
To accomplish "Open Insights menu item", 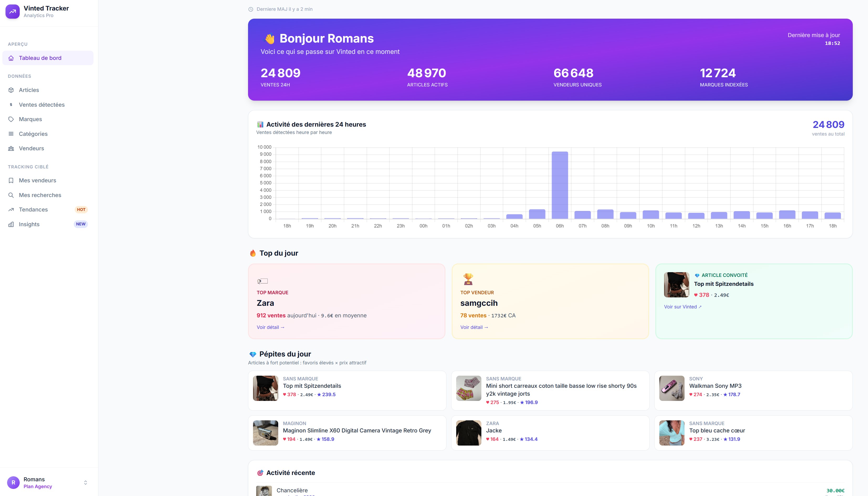I will (x=48, y=224).
